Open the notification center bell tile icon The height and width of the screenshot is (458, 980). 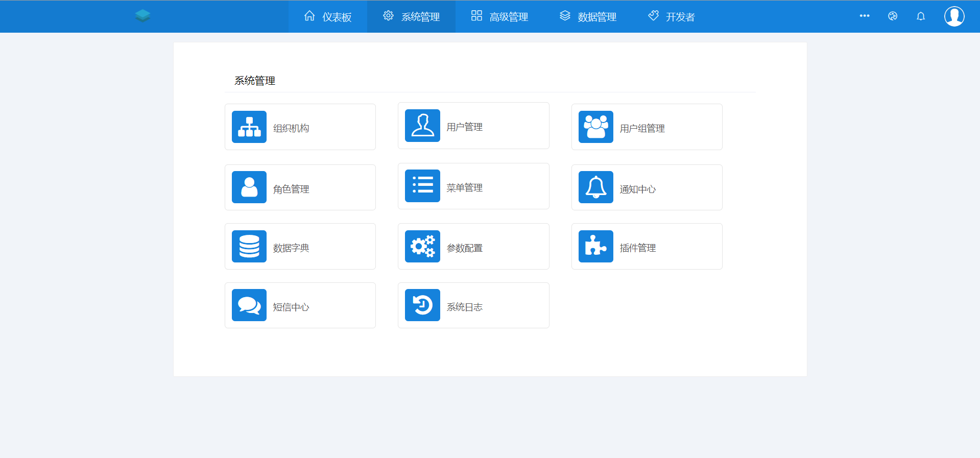tap(595, 187)
